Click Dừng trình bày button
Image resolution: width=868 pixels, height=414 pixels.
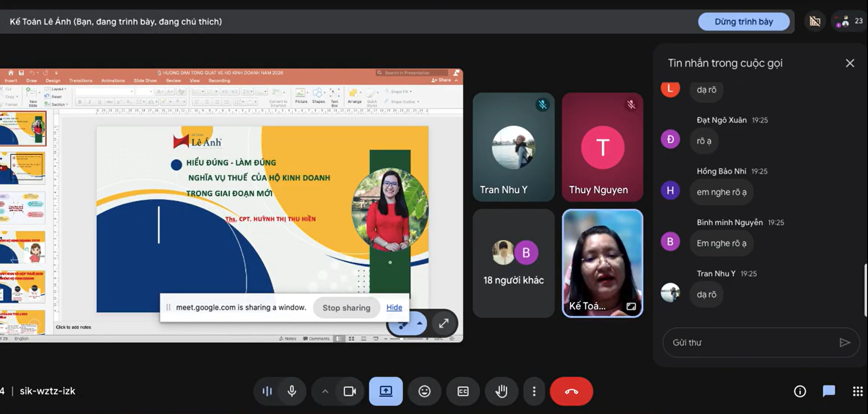pos(743,22)
